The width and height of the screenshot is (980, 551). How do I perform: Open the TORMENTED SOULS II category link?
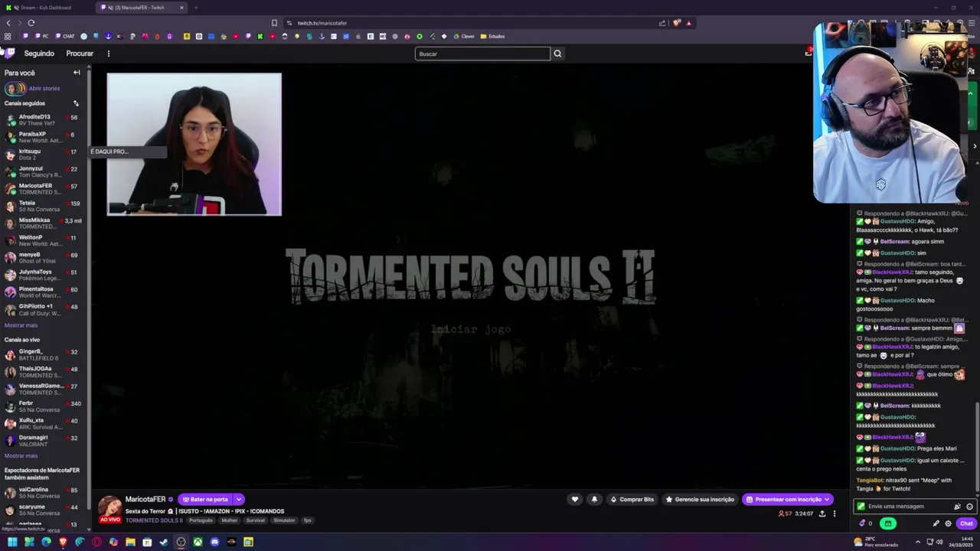(154, 520)
